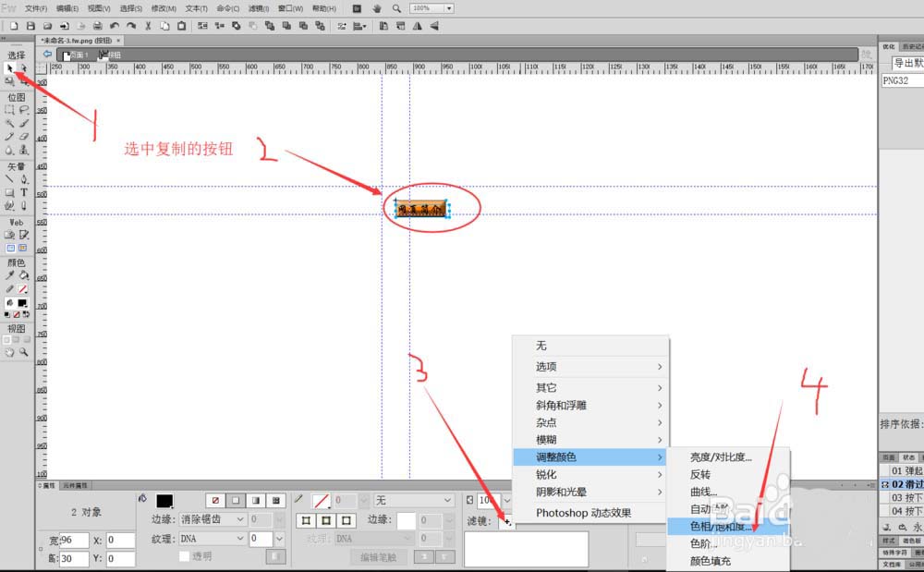
Task: Click the stroke color swatch with red slash
Action: coord(322,501)
